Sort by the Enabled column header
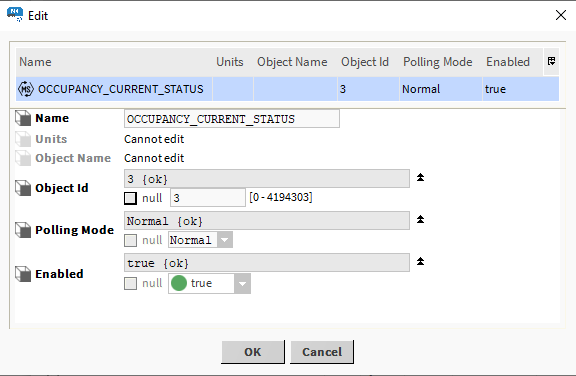Viewport: 576px width, 376px height. pyautogui.click(x=512, y=62)
